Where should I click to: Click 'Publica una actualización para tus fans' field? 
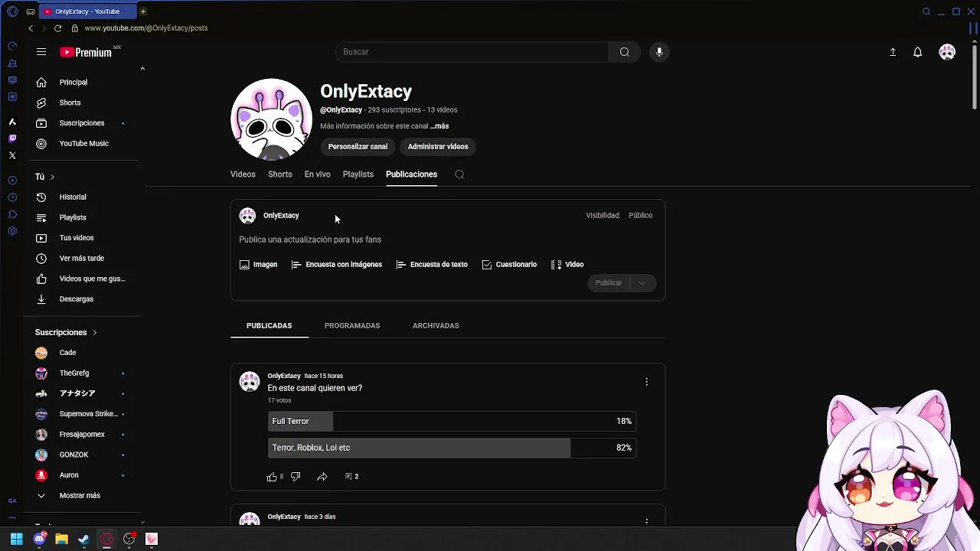point(310,240)
